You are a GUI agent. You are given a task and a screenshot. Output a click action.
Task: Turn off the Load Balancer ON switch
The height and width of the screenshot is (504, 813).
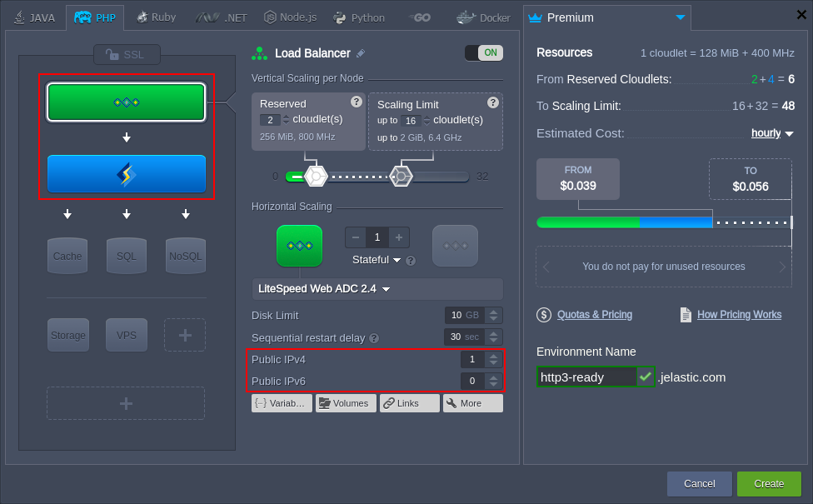coord(484,52)
